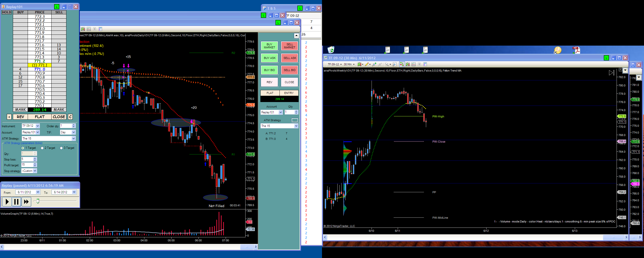Screen dimensions: 644x258
Task: Open TIF dropdown showing Day
Action: [x=73, y=132]
